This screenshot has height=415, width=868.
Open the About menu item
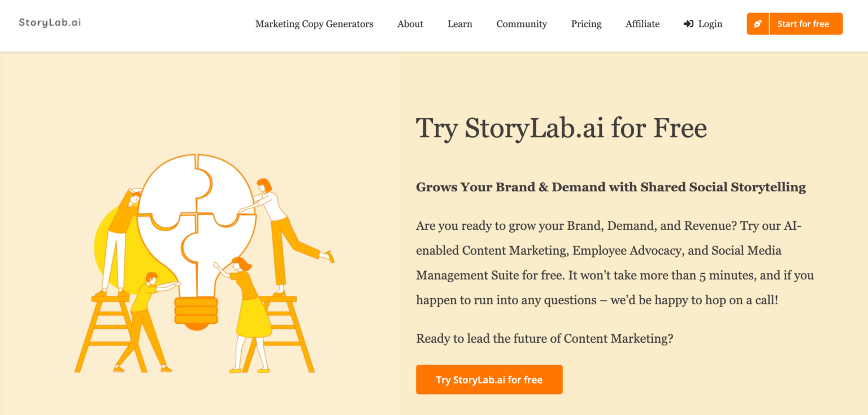tap(410, 24)
